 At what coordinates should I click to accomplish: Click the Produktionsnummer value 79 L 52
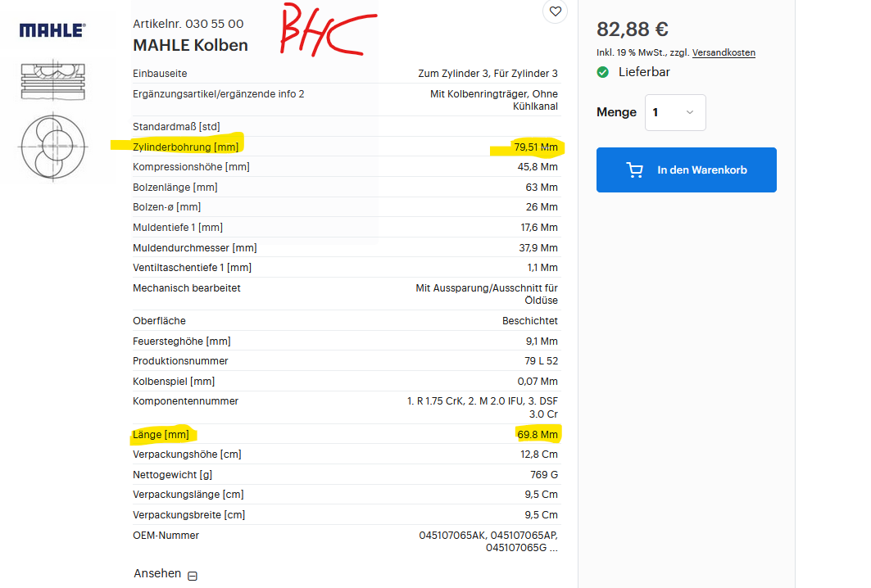point(539,361)
